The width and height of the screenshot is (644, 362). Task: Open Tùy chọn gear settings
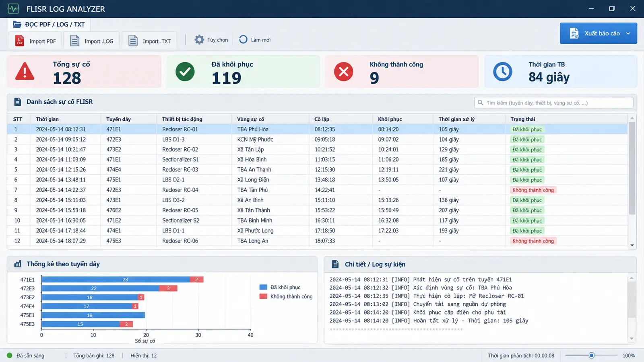199,39
